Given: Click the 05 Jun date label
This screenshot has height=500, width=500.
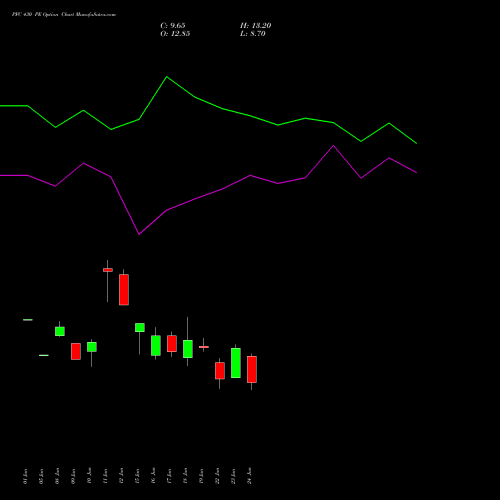Looking at the screenshot, I should (x=41, y=476).
